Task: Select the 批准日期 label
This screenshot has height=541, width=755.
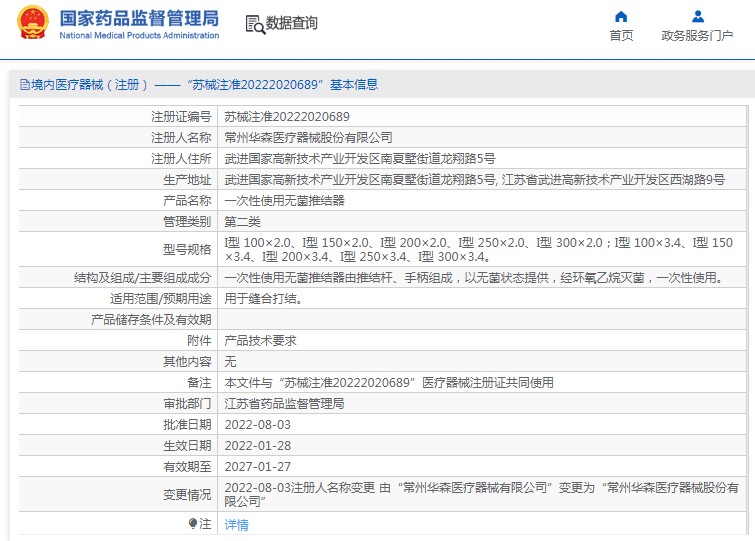Action: 187,425
